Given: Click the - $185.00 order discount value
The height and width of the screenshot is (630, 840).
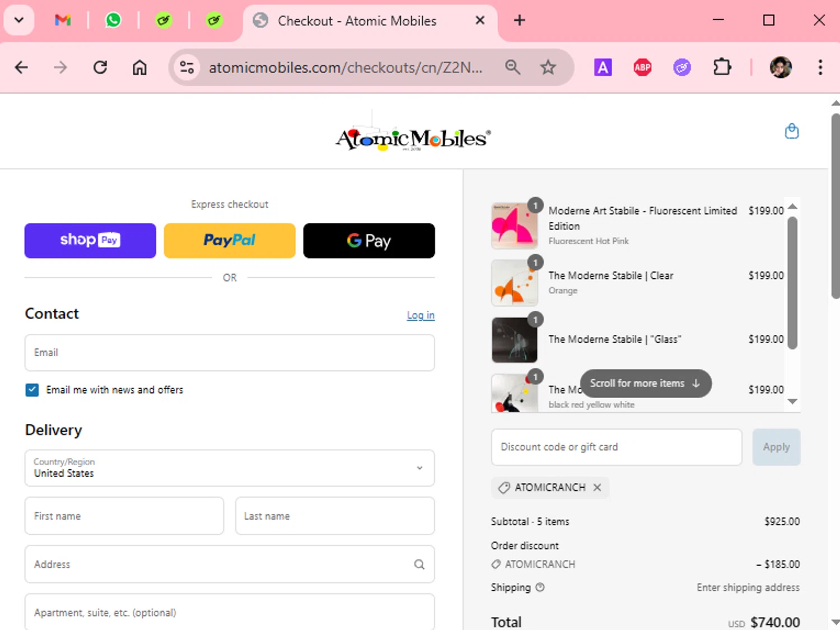Looking at the screenshot, I should coord(778,564).
